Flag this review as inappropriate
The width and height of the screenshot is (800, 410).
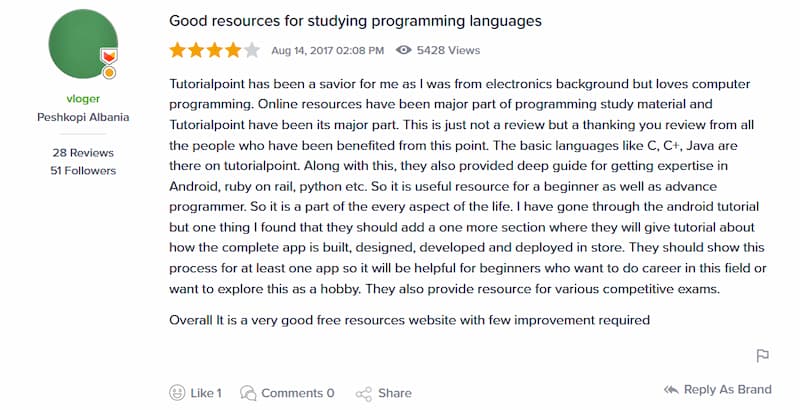pyautogui.click(x=762, y=355)
